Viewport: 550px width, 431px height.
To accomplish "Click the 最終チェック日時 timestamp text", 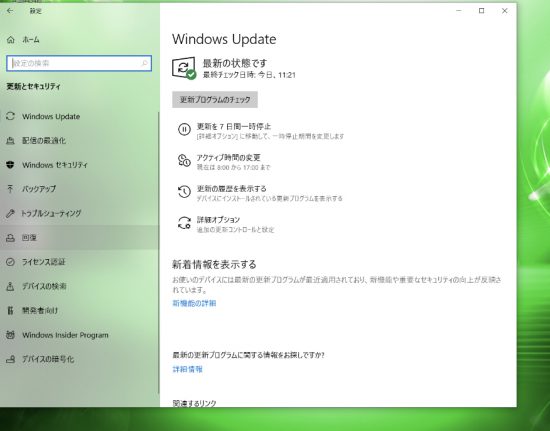I will point(249,75).
